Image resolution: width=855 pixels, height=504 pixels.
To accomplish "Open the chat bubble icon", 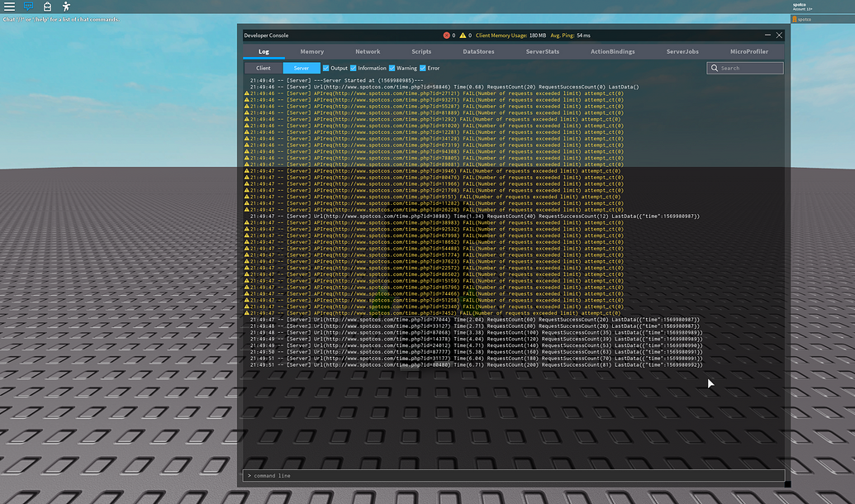I will (x=27, y=7).
